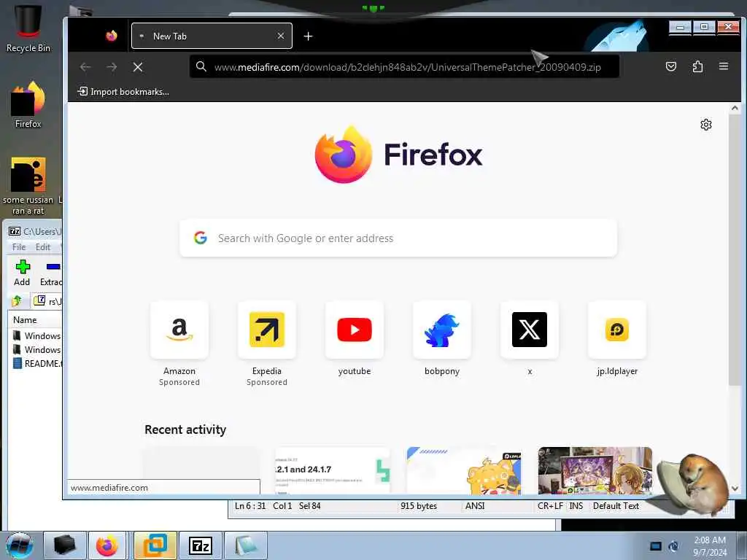This screenshot has width=747, height=560.
Task: Click the Firefox logo icon left of the tab
Action: [112, 36]
